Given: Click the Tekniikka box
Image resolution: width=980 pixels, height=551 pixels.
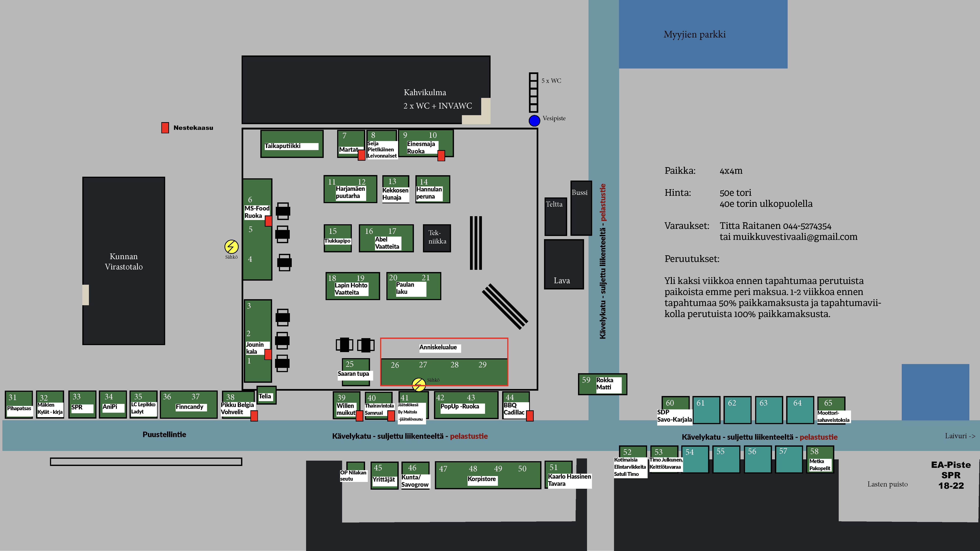Looking at the screenshot, I should (x=437, y=238).
